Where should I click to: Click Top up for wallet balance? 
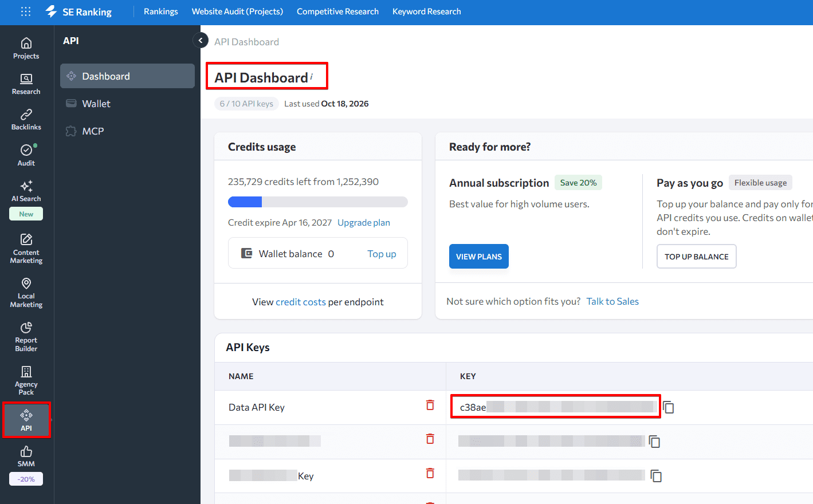[x=382, y=254]
